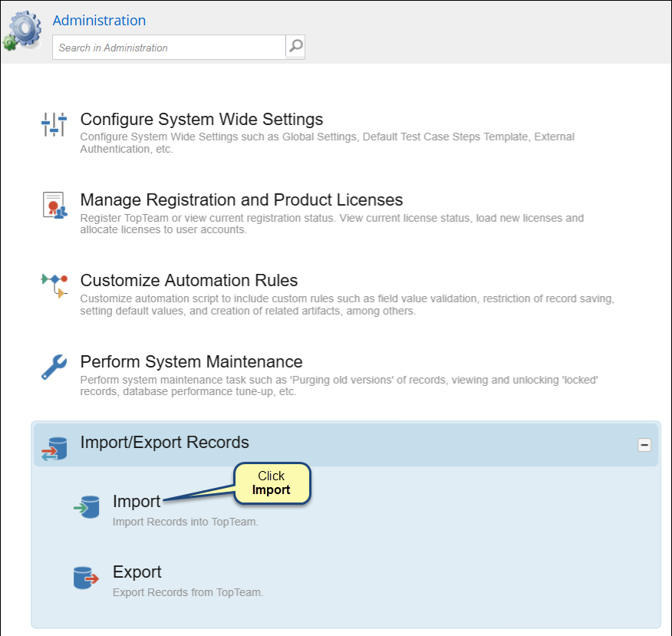Click the Customize Automation Rules workflow icon
This screenshot has height=636, width=672.
click(54, 285)
